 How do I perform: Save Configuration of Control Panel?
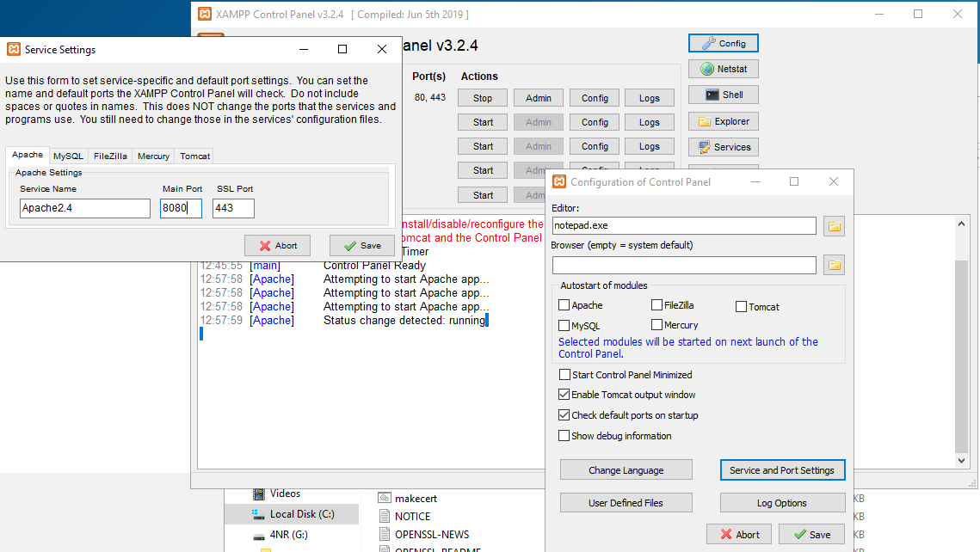[812, 535]
